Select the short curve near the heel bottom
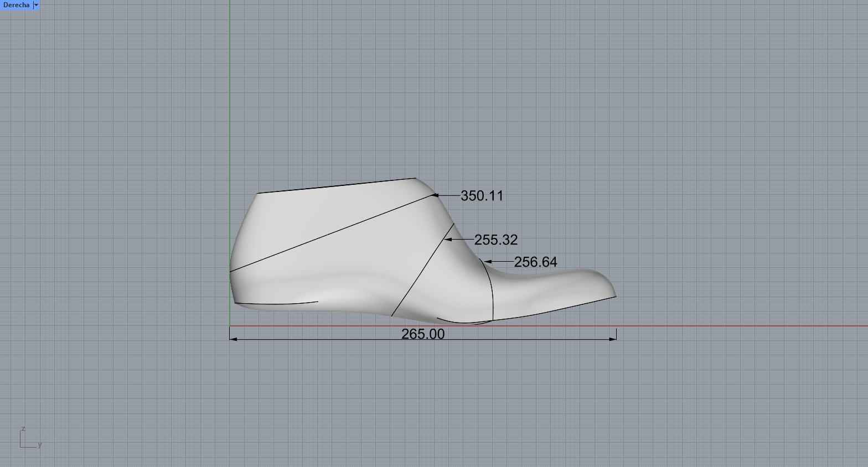 (277, 303)
